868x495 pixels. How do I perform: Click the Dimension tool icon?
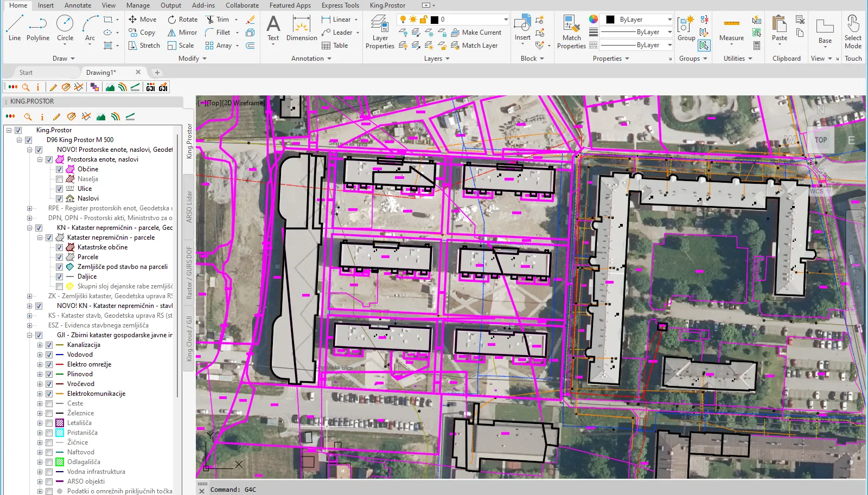pyautogui.click(x=302, y=28)
